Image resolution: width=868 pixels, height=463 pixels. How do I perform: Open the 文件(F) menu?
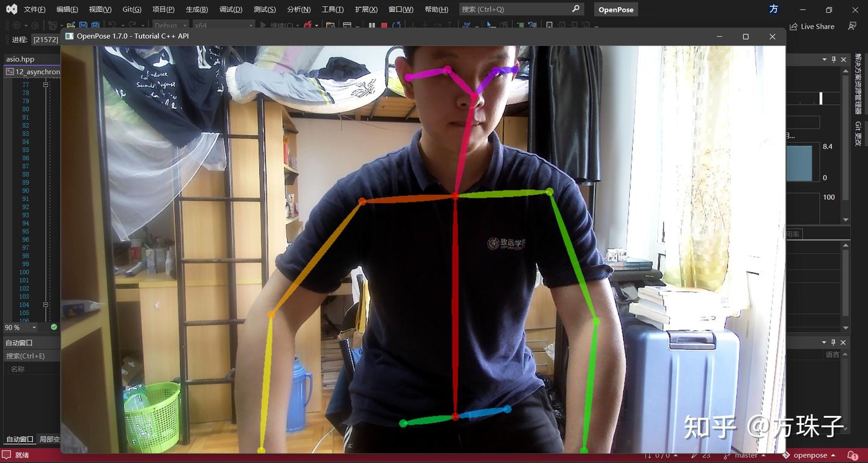coord(34,10)
